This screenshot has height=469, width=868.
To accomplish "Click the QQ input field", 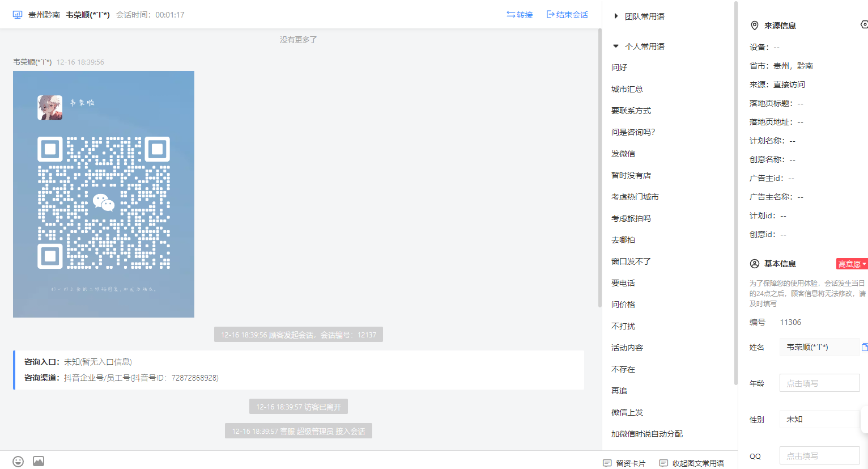I will (820, 455).
